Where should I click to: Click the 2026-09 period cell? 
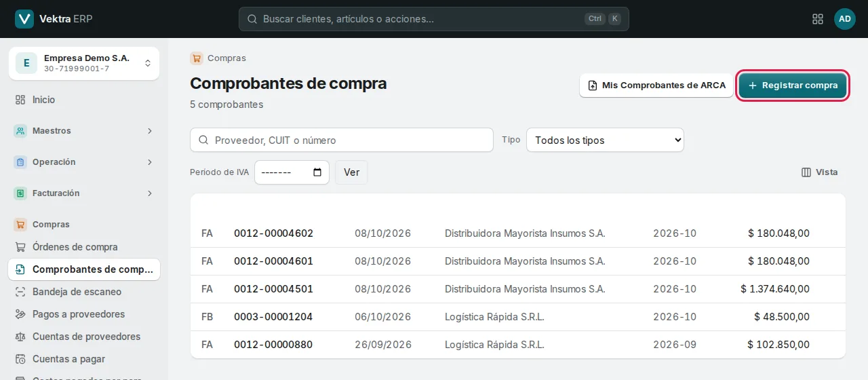pos(675,345)
